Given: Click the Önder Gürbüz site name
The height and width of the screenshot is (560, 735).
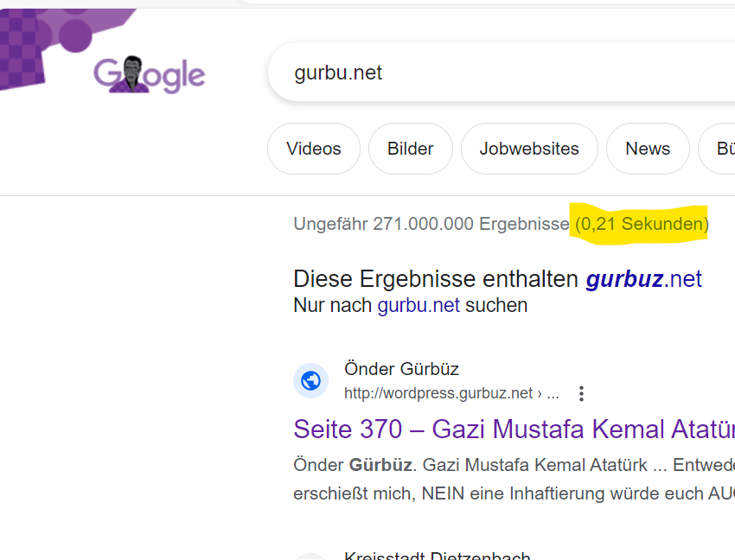Looking at the screenshot, I should [401, 369].
